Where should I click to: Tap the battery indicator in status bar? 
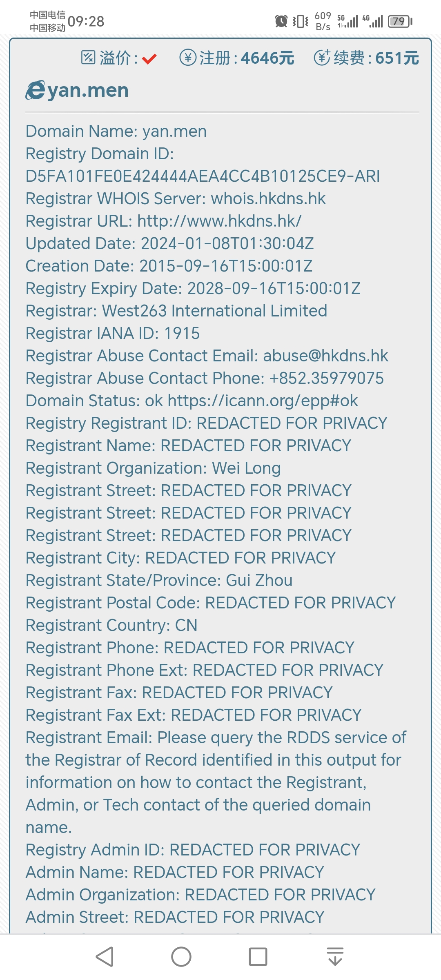(x=400, y=21)
